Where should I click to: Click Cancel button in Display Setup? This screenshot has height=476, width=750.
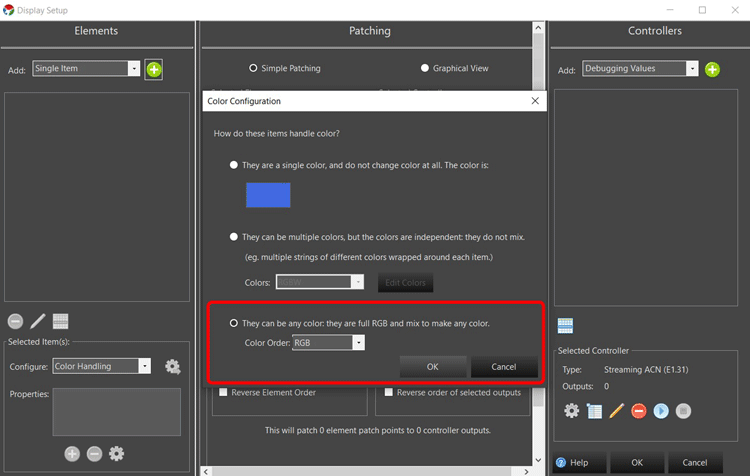click(x=695, y=463)
